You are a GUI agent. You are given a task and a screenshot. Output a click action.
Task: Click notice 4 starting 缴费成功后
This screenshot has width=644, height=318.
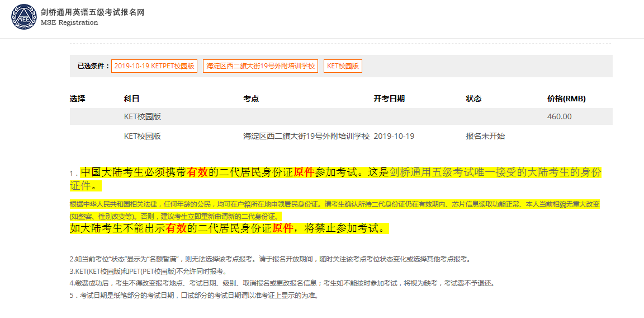coord(283,283)
